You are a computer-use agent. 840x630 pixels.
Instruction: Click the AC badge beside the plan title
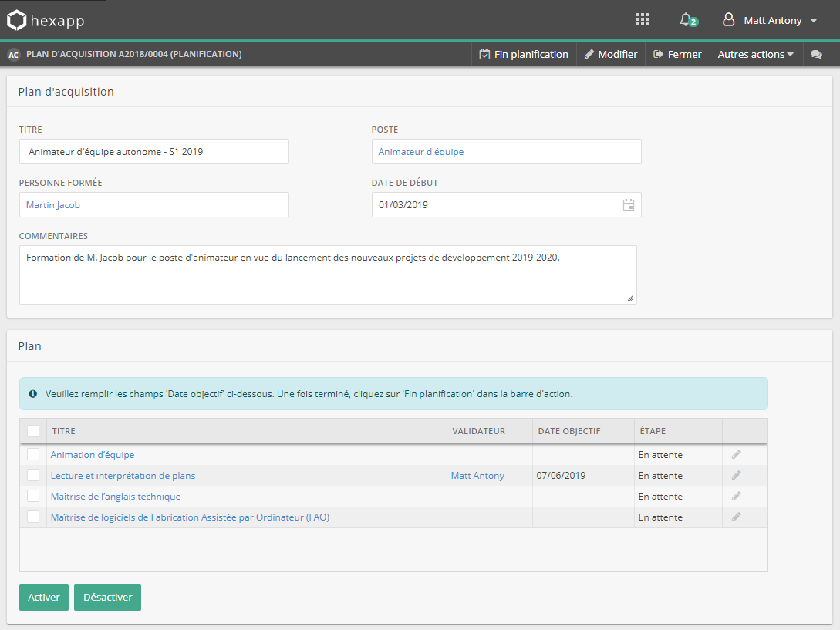[x=13, y=55]
